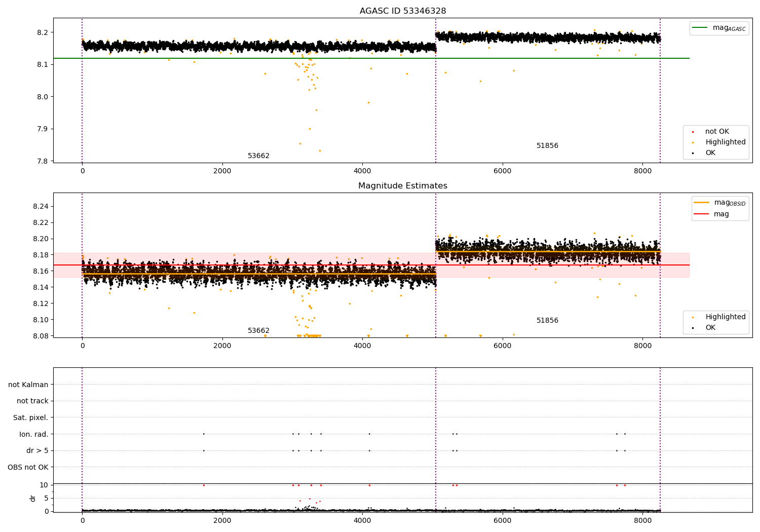Click the OK entry in Magnitude Estimates legend
This screenshot has width=760, height=532.
pyautogui.click(x=710, y=328)
